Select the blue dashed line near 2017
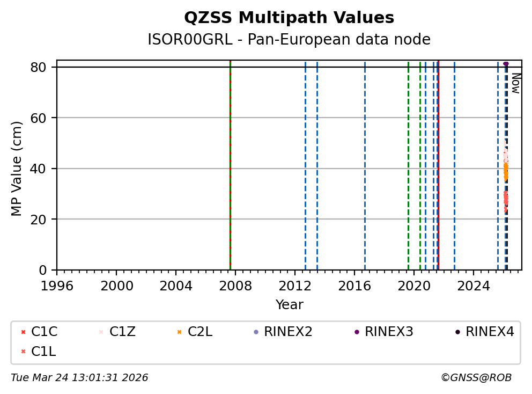Screen dimensions: 532x394 pos(365,161)
